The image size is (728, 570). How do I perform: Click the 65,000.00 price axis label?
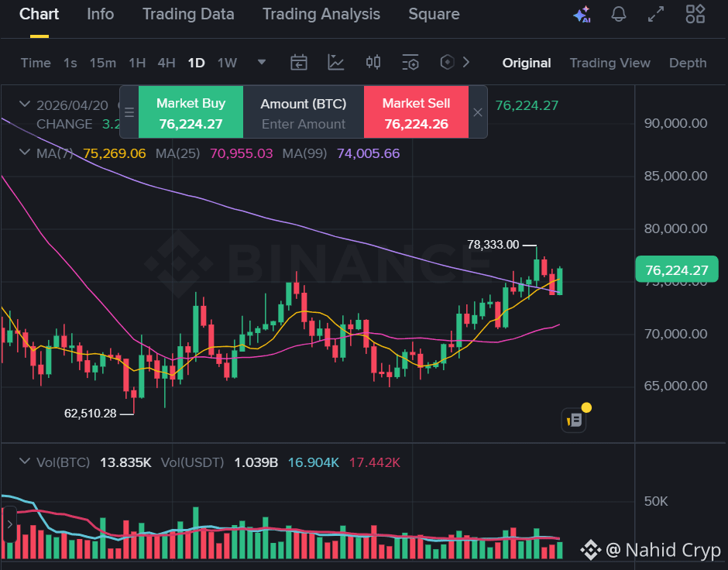(675, 386)
